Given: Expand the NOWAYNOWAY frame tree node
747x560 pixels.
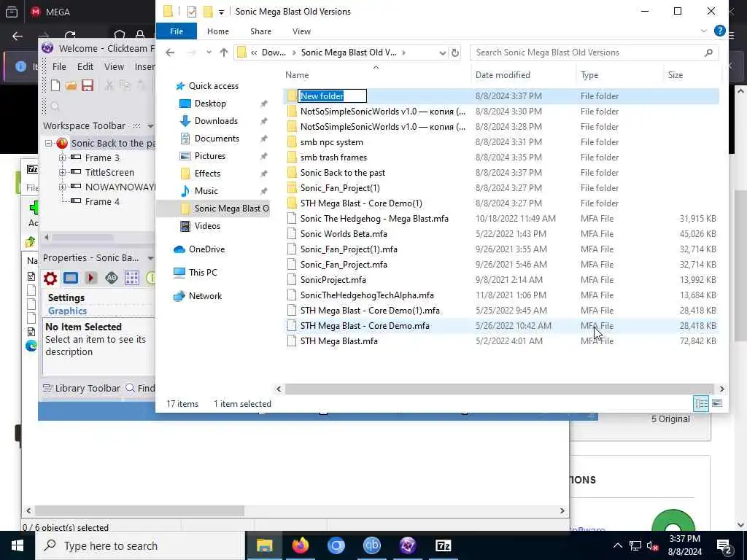Looking at the screenshot, I should [62, 187].
